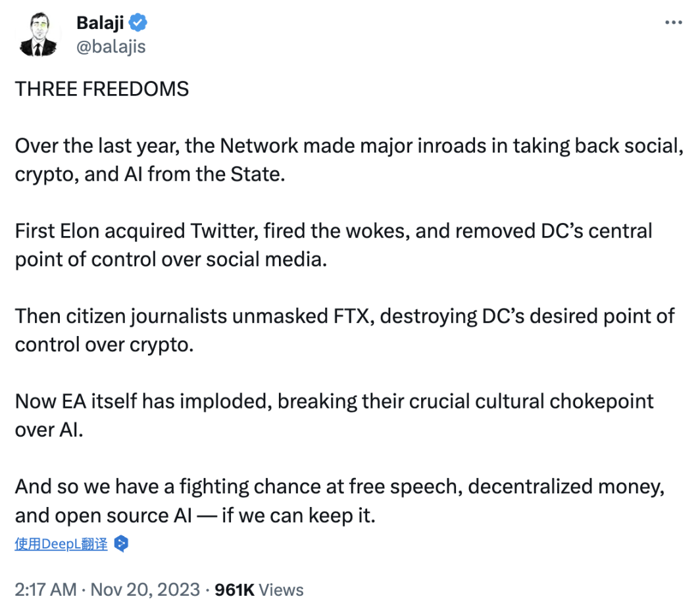Click the paragraph about Elon acquiring Twitter
This screenshot has width=700, height=607.
(334, 245)
